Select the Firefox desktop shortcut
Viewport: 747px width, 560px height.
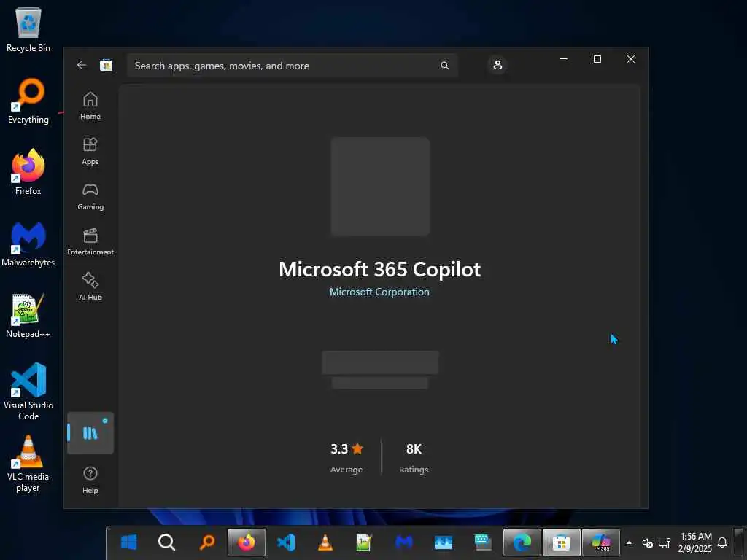(x=28, y=172)
